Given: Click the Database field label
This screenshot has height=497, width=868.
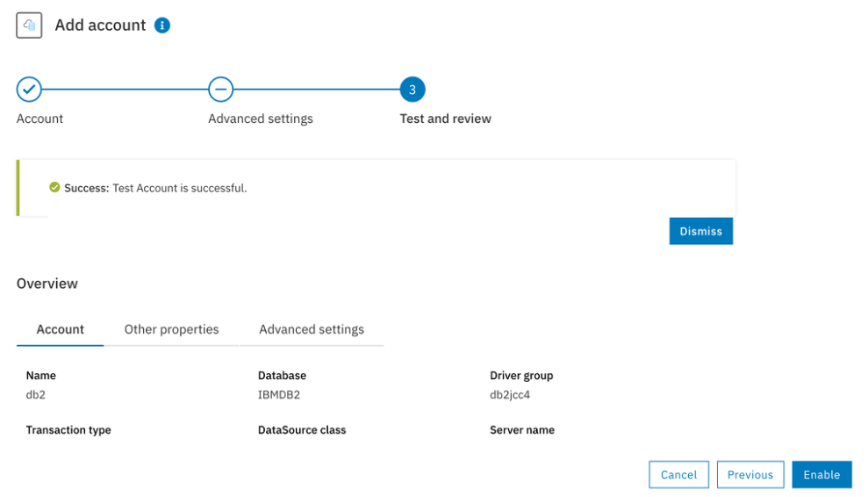Looking at the screenshot, I should click(x=282, y=376).
